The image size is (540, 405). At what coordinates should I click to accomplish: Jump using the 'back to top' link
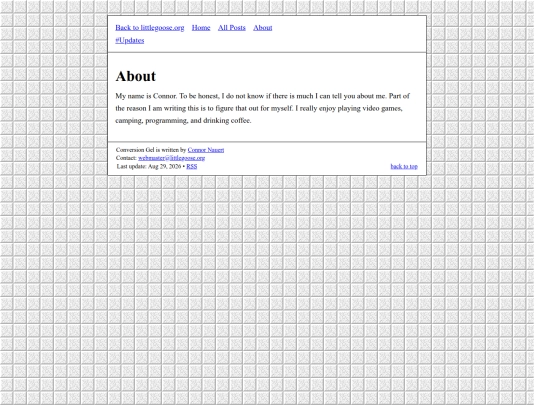[x=404, y=166]
